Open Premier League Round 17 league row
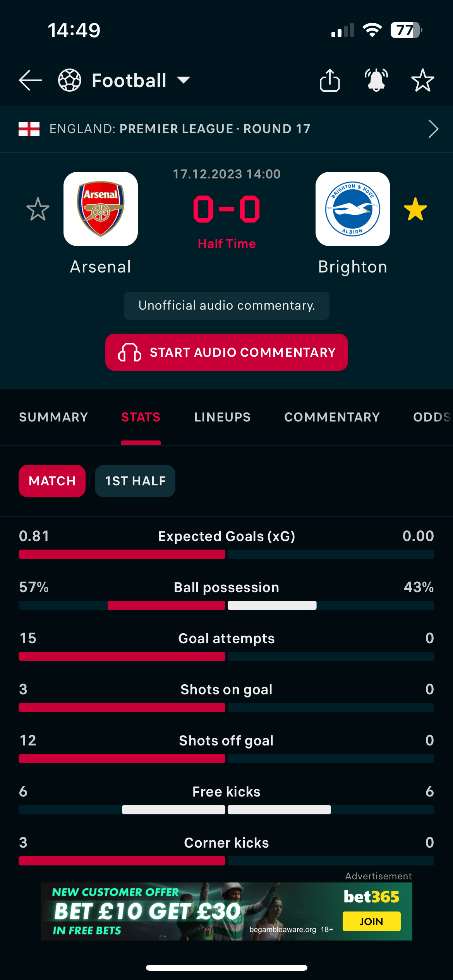Image resolution: width=453 pixels, height=980 pixels. click(x=226, y=129)
